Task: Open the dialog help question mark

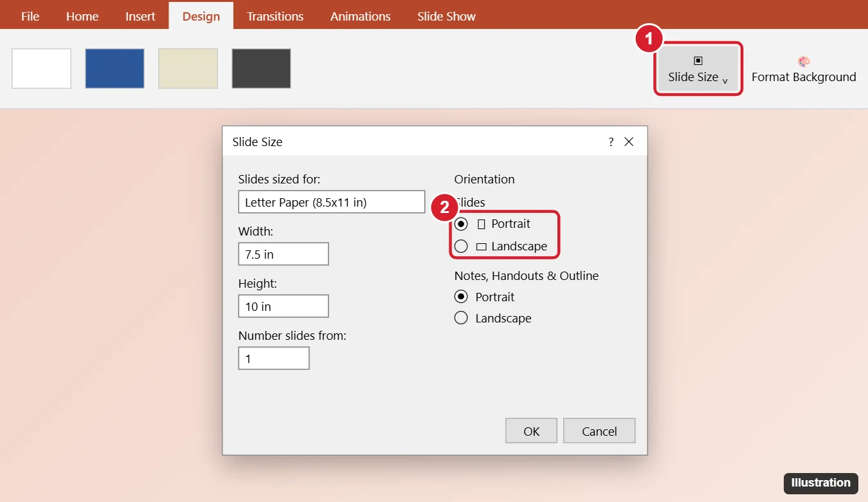Action: point(611,142)
